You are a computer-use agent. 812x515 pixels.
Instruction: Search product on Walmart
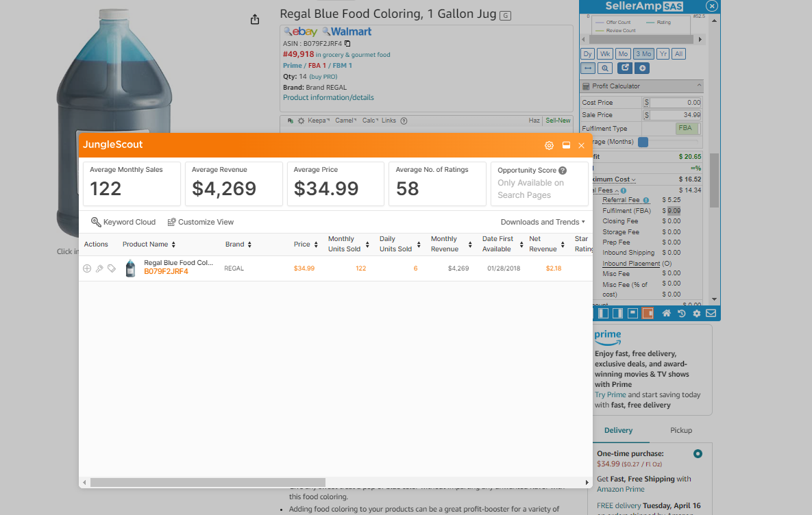(347, 32)
